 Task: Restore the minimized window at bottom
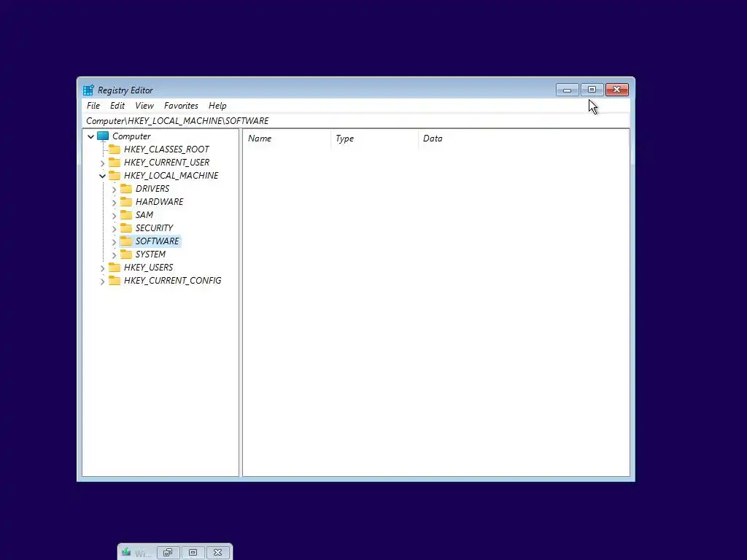pyautogui.click(x=169, y=553)
